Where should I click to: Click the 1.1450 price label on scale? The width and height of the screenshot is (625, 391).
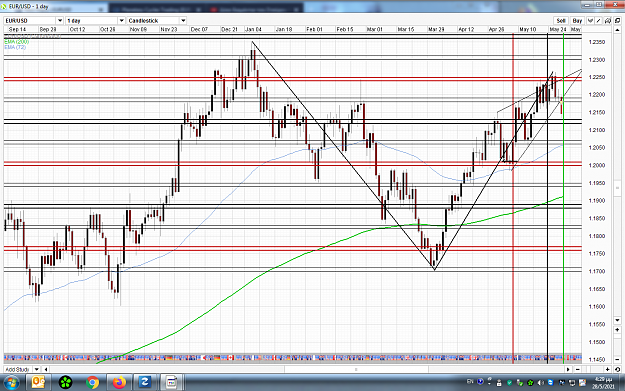[x=597, y=360]
